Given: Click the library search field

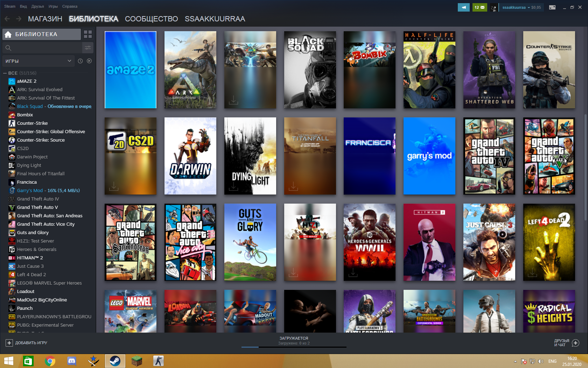Looking at the screenshot, I should tap(42, 48).
